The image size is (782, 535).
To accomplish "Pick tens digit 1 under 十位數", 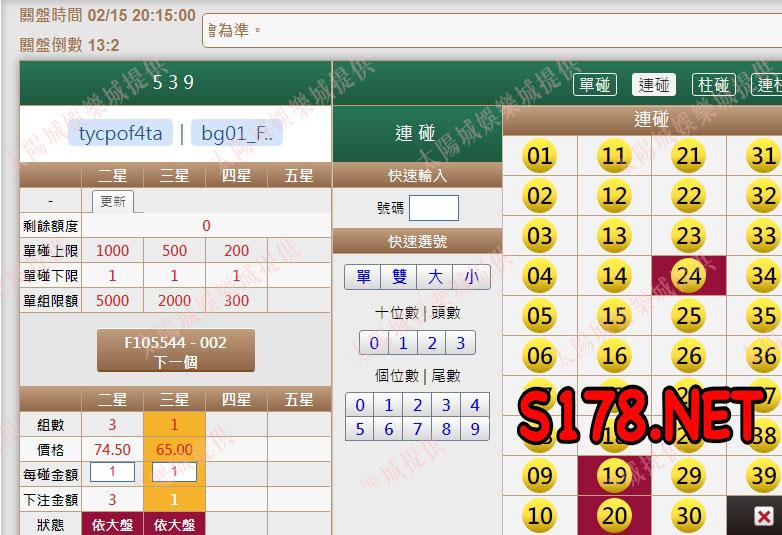I will [x=403, y=343].
